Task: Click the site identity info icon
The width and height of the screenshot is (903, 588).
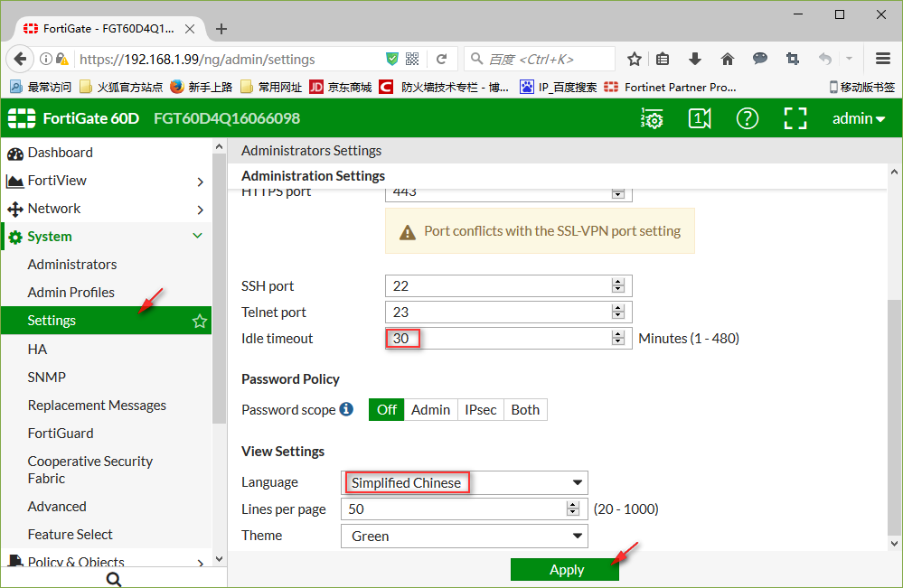Action: [46, 59]
